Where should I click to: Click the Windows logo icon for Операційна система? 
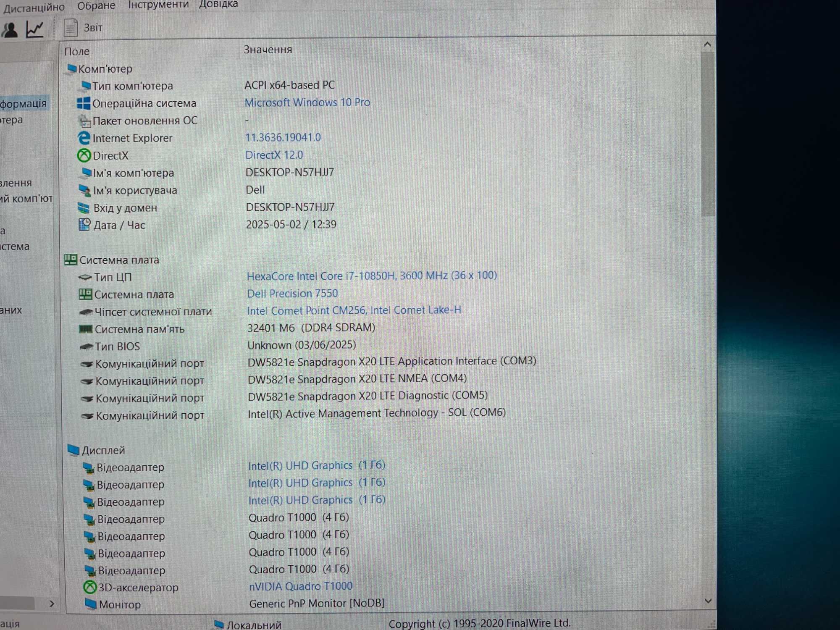point(84,103)
